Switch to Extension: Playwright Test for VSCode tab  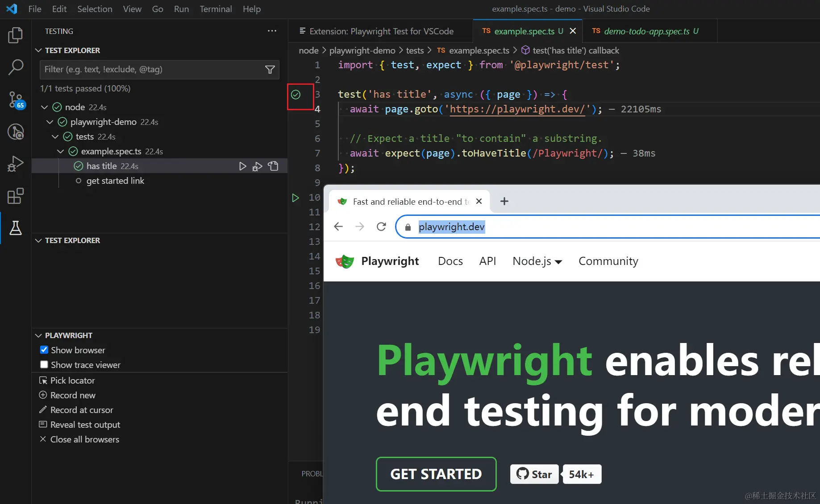[x=381, y=31]
